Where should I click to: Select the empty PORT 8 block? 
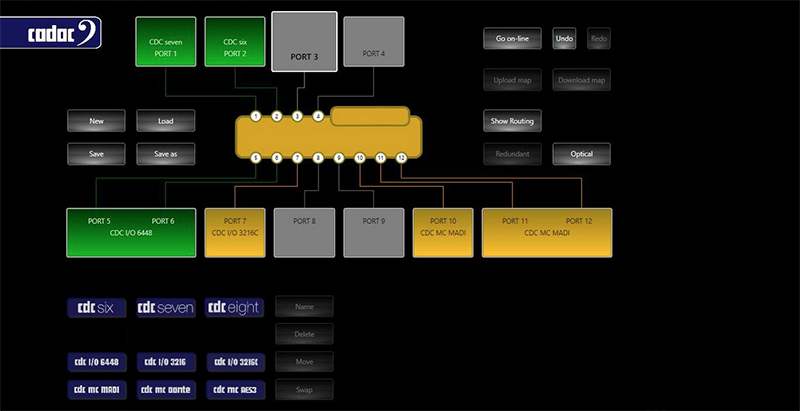305,233
